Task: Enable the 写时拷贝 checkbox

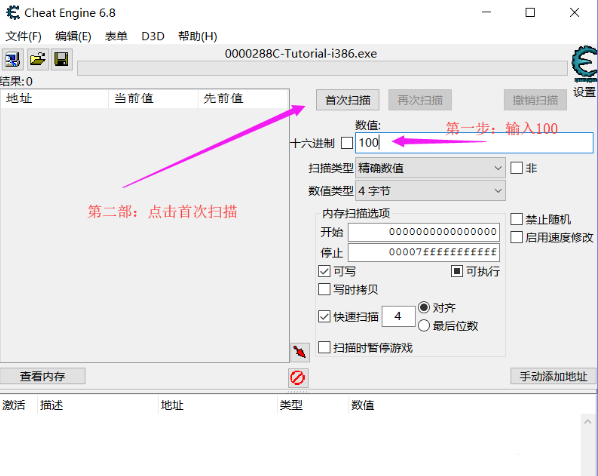Action: pyautogui.click(x=324, y=289)
